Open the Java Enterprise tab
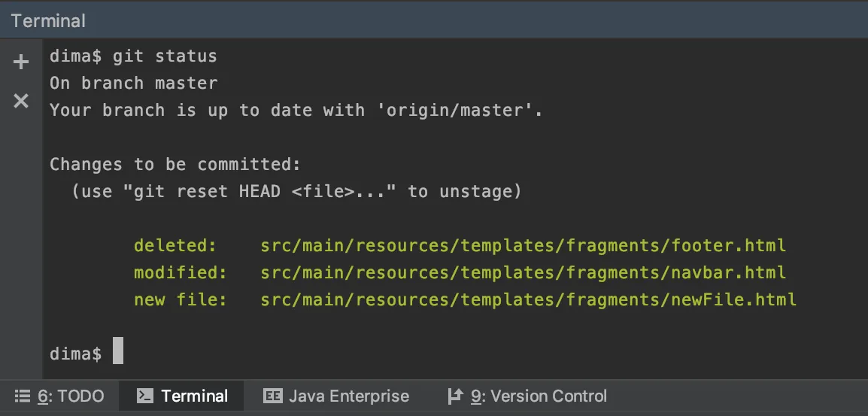 click(x=349, y=396)
